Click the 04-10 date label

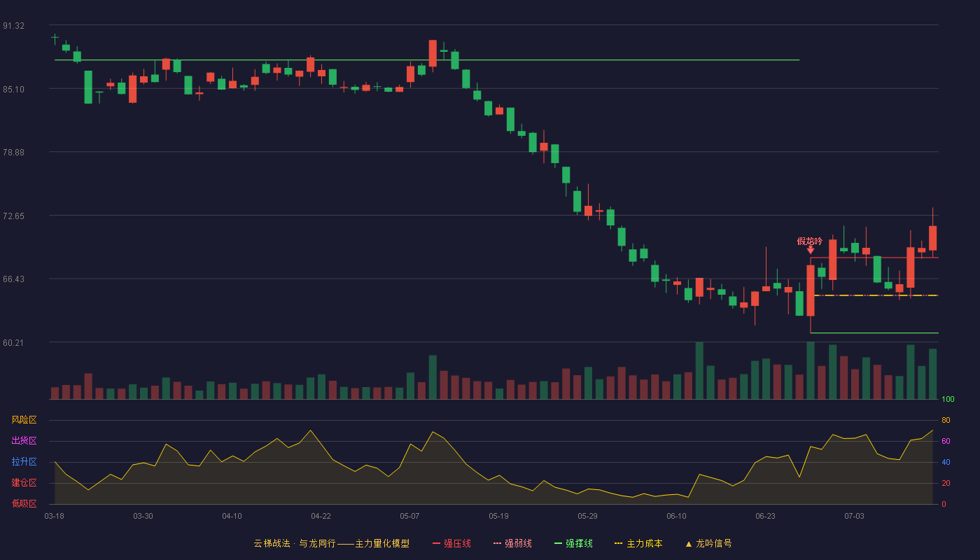point(232,516)
